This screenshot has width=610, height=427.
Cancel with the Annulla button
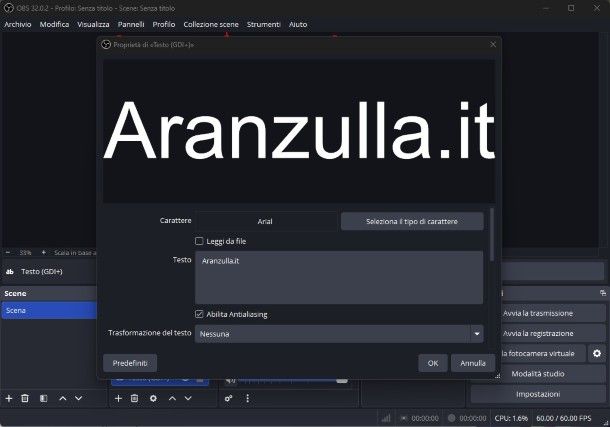point(473,363)
